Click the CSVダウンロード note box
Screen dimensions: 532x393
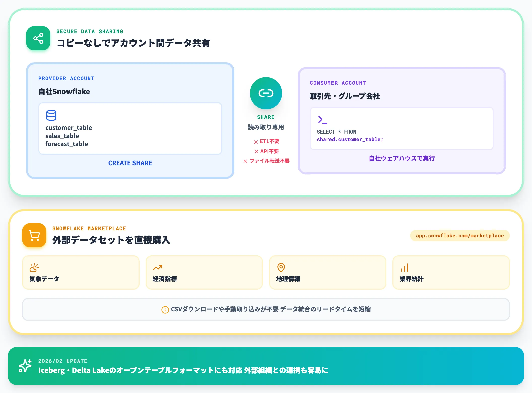(266, 309)
